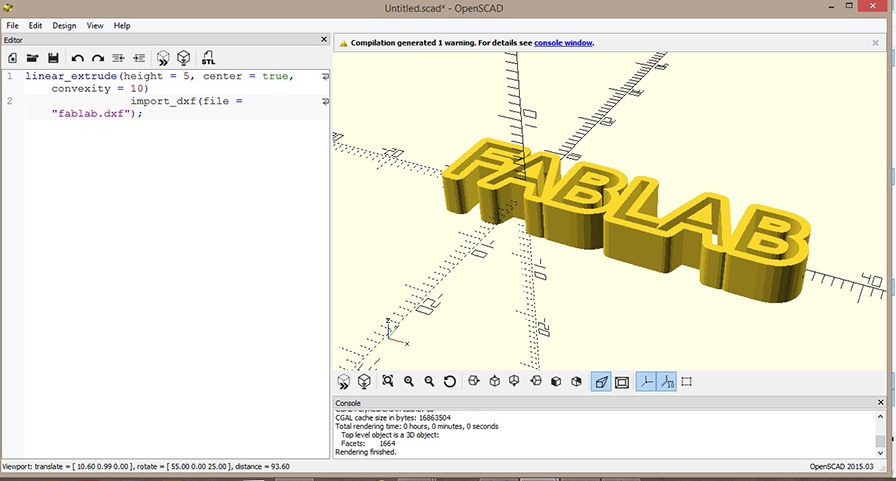Enable Perspective projection
Screen dimensions: 896x481
click(601, 382)
